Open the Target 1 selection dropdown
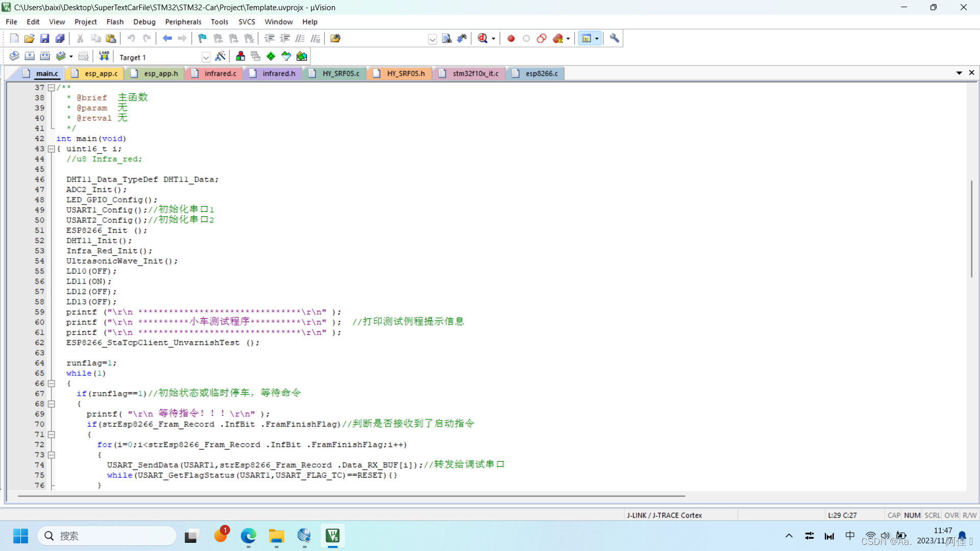Viewport: 980px width, 551px height. coord(206,57)
